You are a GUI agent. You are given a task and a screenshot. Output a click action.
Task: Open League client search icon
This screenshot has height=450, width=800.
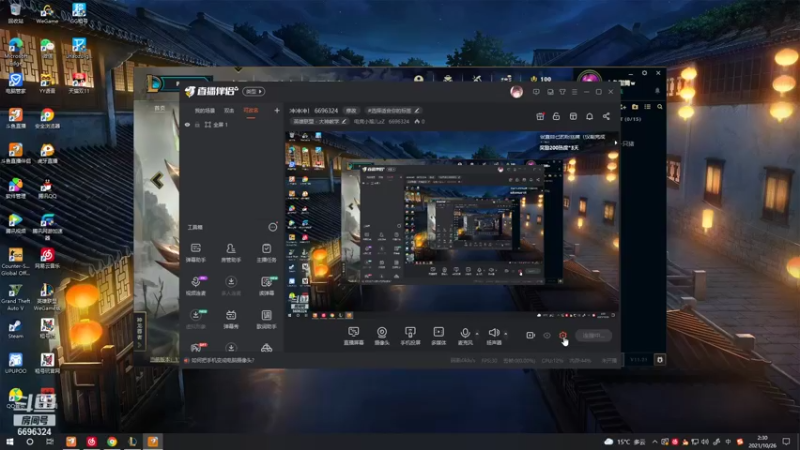(x=660, y=107)
